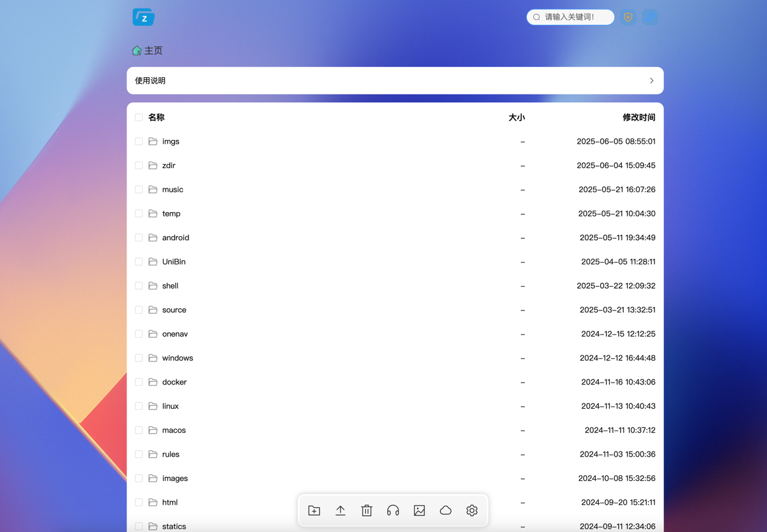Click the docker folder name

click(x=174, y=382)
